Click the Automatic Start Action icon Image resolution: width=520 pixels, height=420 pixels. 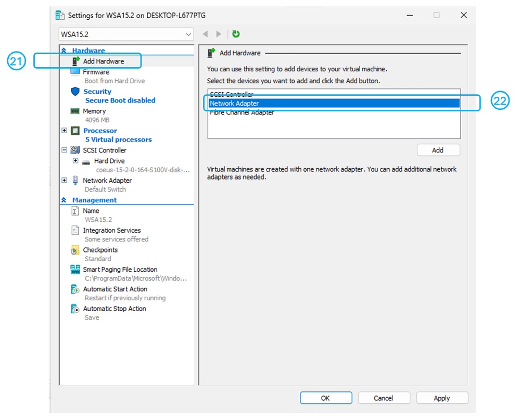pyautogui.click(x=75, y=289)
